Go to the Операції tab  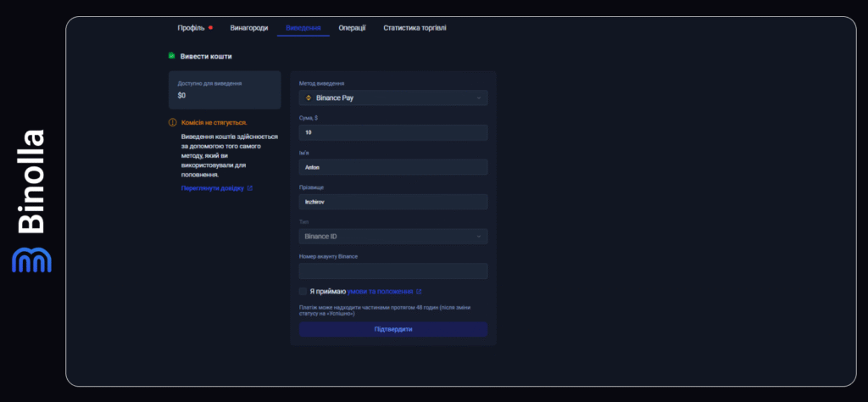pos(352,28)
